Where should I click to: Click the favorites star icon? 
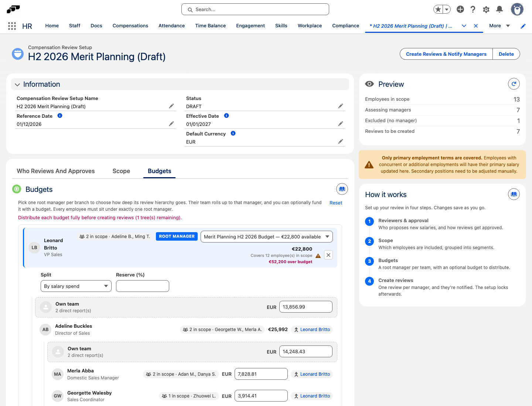pyautogui.click(x=438, y=9)
